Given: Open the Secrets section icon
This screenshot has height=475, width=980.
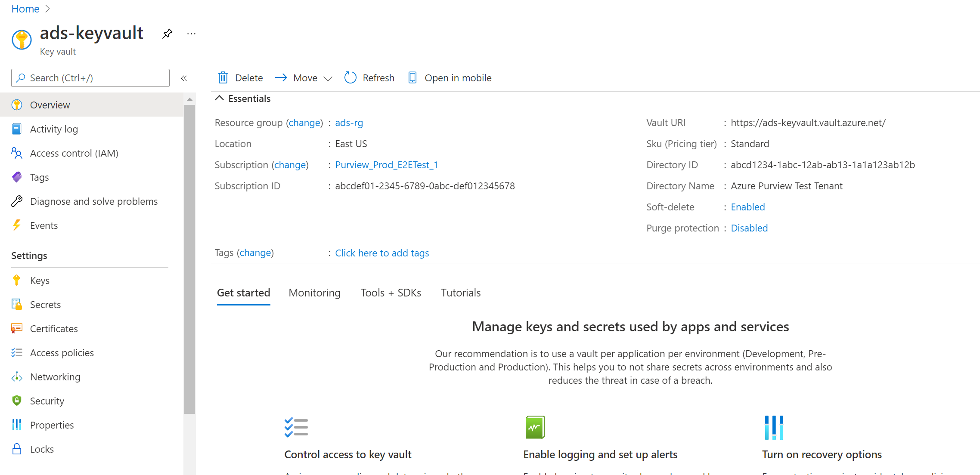Looking at the screenshot, I should pos(17,304).
